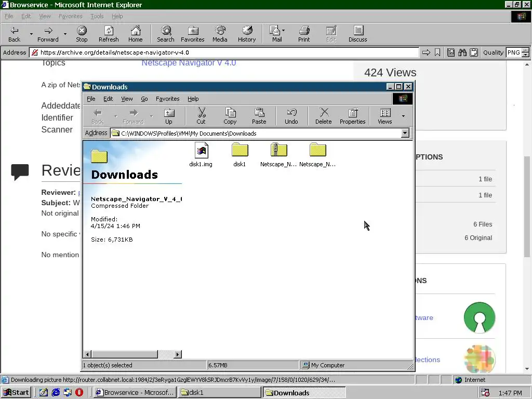Viewport: 532px width, 399px height.
Task: Open the Go menu in Downloads window
Action: coord(144,99)
